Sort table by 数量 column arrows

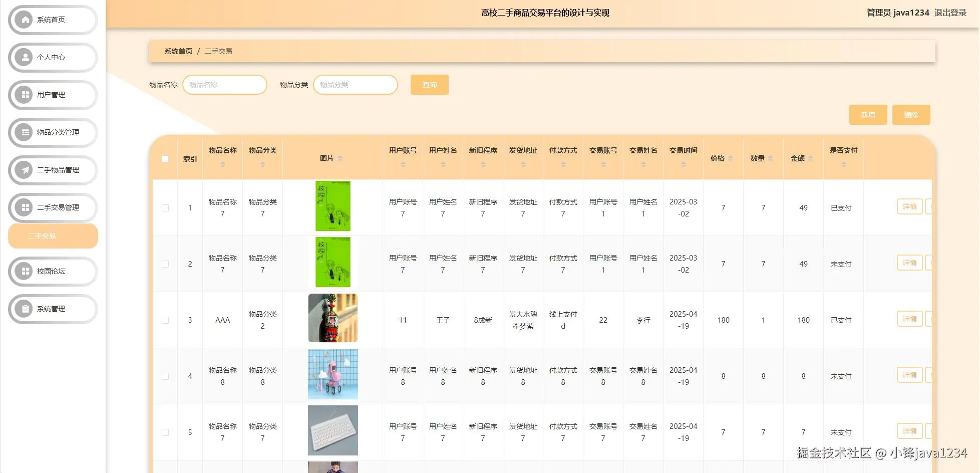771,158
